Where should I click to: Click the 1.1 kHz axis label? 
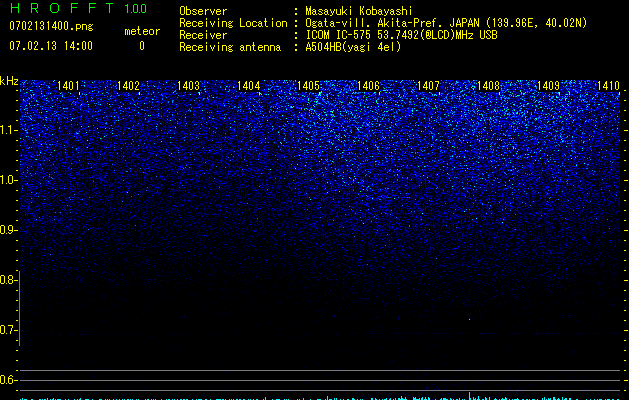pos(8,130)
